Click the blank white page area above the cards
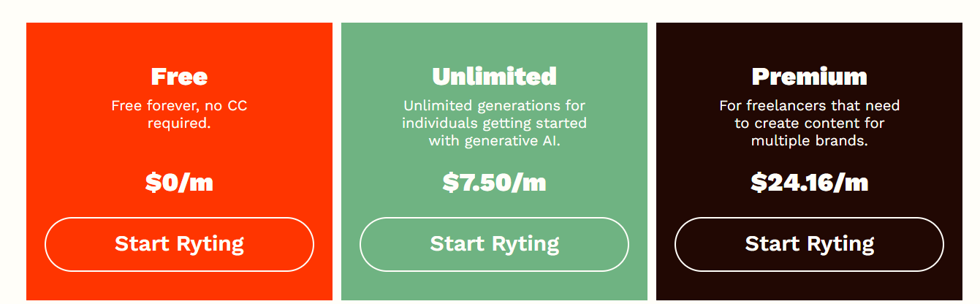This screenshot has height=304, width=980. click(490, 10)
